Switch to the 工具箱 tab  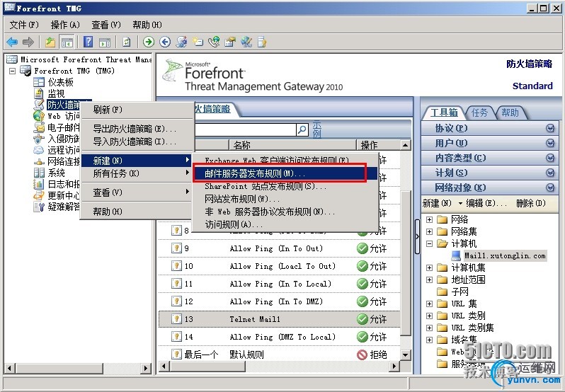pos(444,113)
